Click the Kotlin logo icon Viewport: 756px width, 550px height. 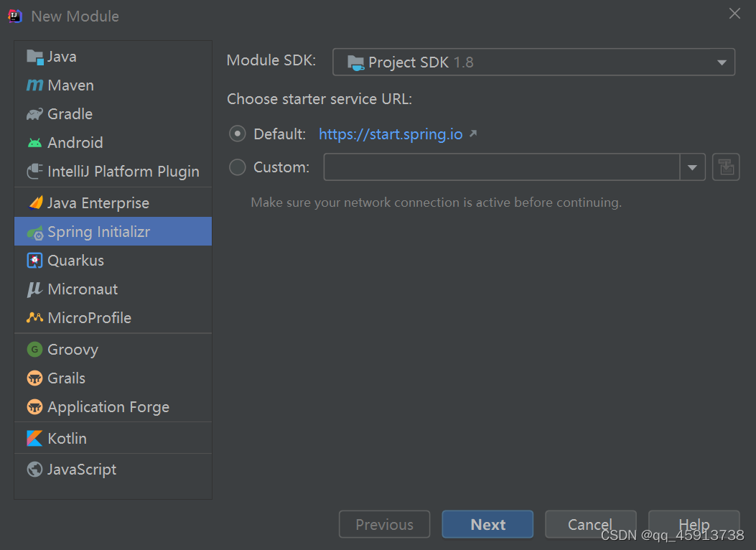[34, 439]
